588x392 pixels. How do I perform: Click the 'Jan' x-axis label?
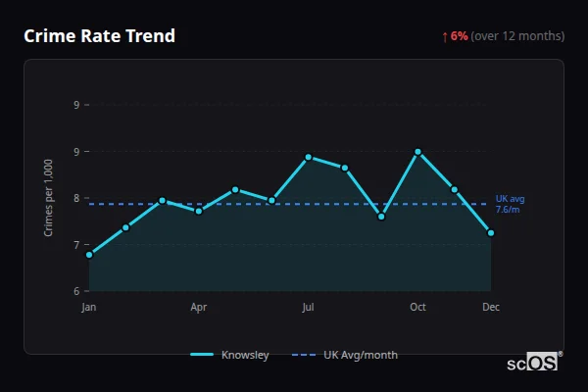pyautogui.click(x=89, y=307)
